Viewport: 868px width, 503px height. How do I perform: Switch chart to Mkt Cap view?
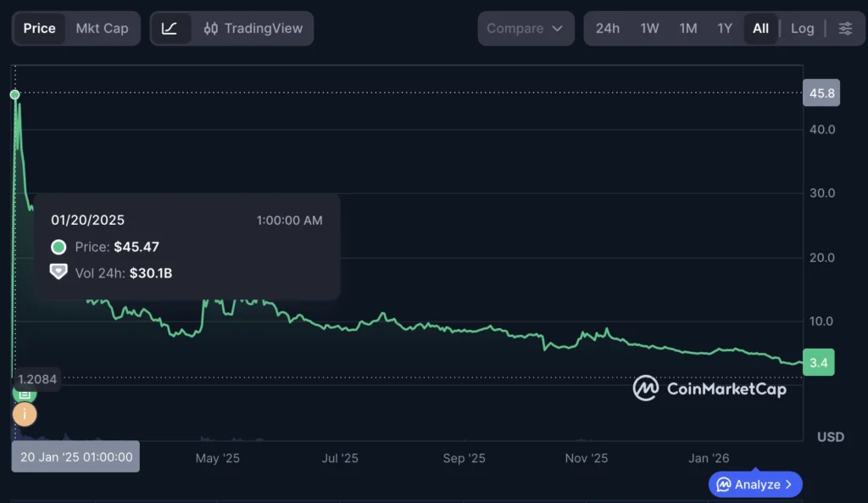coord(102,28)
